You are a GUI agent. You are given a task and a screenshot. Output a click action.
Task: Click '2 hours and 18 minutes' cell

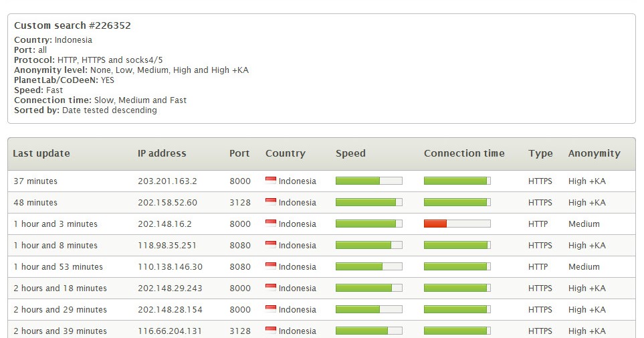(x=60, y=288)
